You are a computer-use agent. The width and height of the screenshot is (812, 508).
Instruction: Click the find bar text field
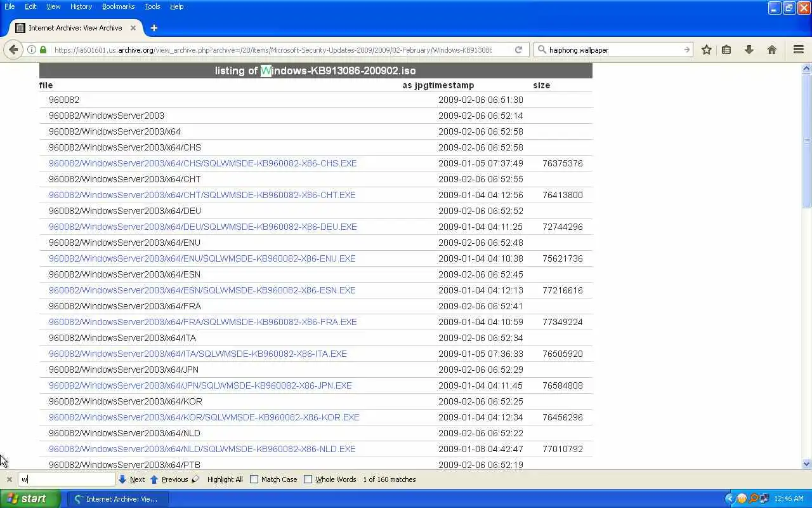67,479
